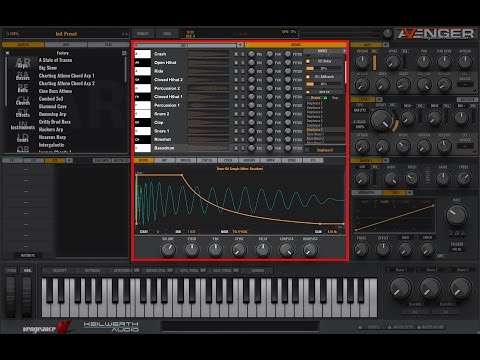Open the dropdown beside the orange left-panel tab
The height and width of the screenshot is (360, 480).
click(69, 160)
